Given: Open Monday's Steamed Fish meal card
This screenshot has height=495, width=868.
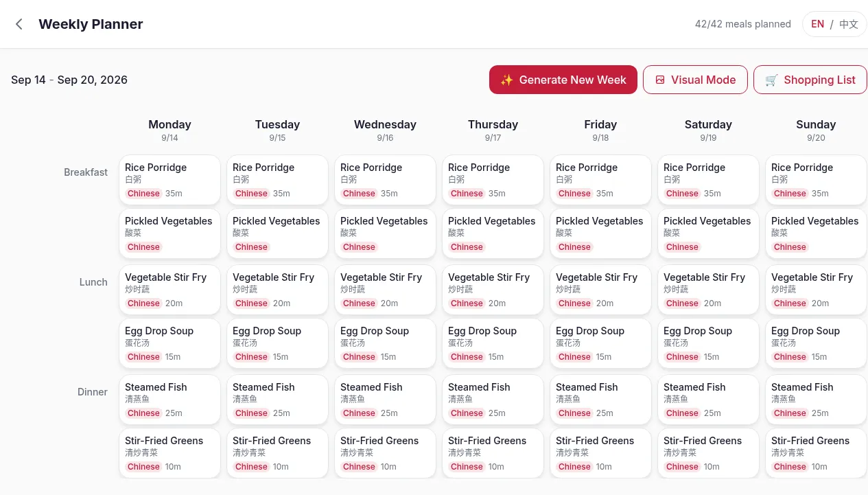Looking at the screenshot, I should pyautogui.click(x=169, y=400).
